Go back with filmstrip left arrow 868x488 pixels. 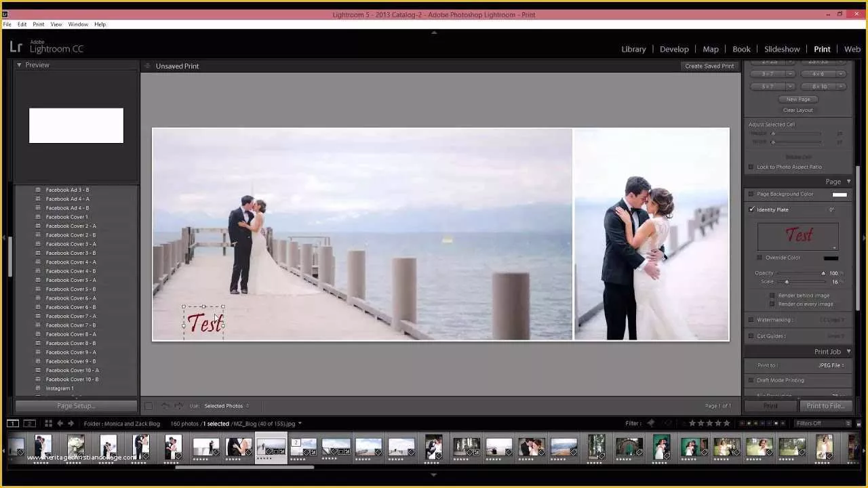(x=60, y=424)
